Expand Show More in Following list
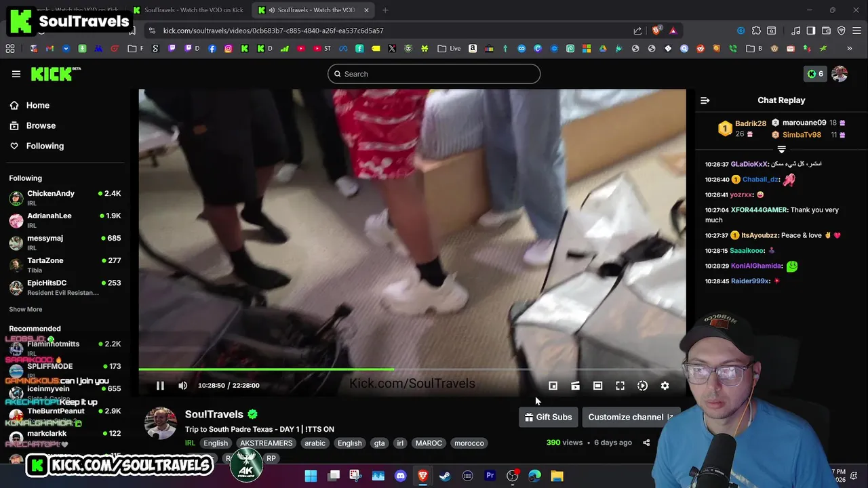Viewport: 868px width, 488px height. click(x=26, y=309)
